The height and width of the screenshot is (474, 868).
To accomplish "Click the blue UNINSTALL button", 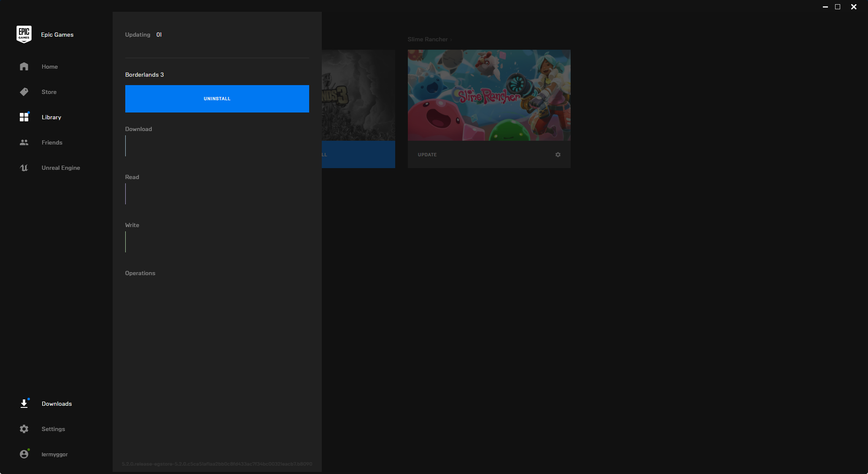I will click(x=217, y=99).
